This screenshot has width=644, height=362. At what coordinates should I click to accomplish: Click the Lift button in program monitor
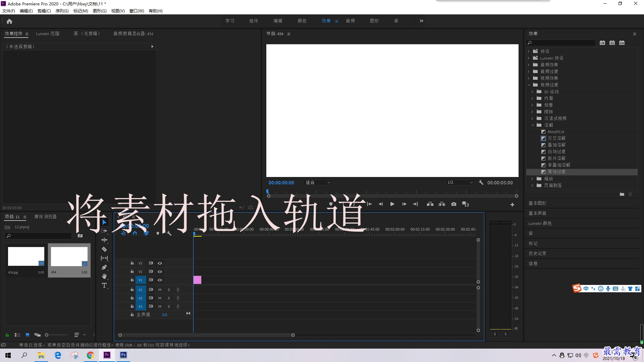pyautogui.click(x=430, y=204)
